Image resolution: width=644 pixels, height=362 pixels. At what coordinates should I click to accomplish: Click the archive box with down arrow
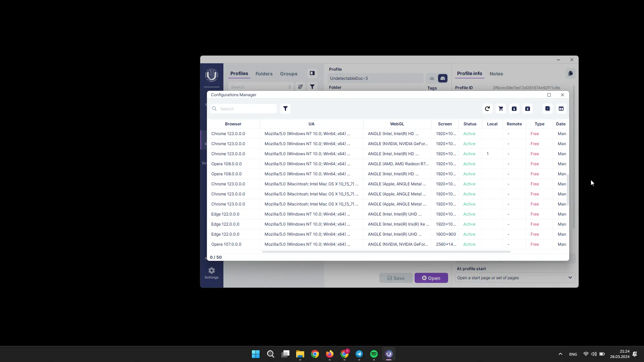tap(514, 109)
